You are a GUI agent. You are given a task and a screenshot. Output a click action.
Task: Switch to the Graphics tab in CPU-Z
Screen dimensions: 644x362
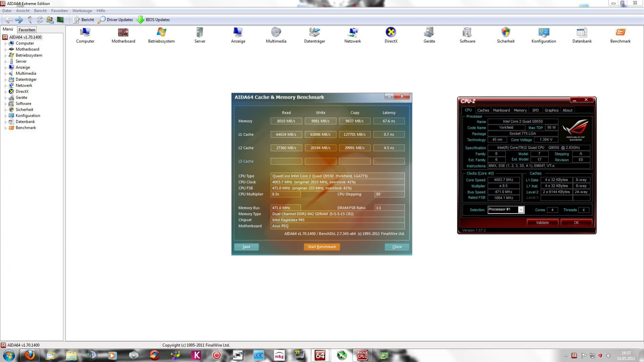(551, 110)
